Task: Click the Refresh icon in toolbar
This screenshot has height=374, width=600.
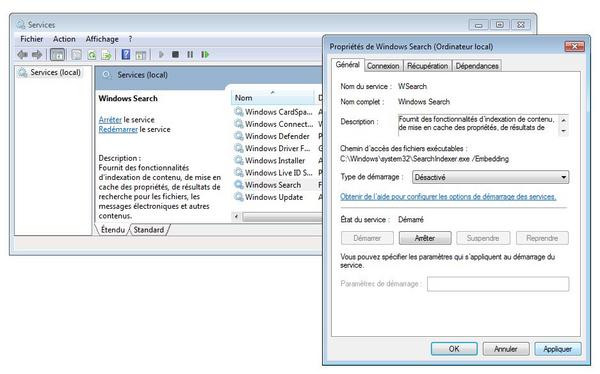Action: pyautogui.click(x=92, y=55)
